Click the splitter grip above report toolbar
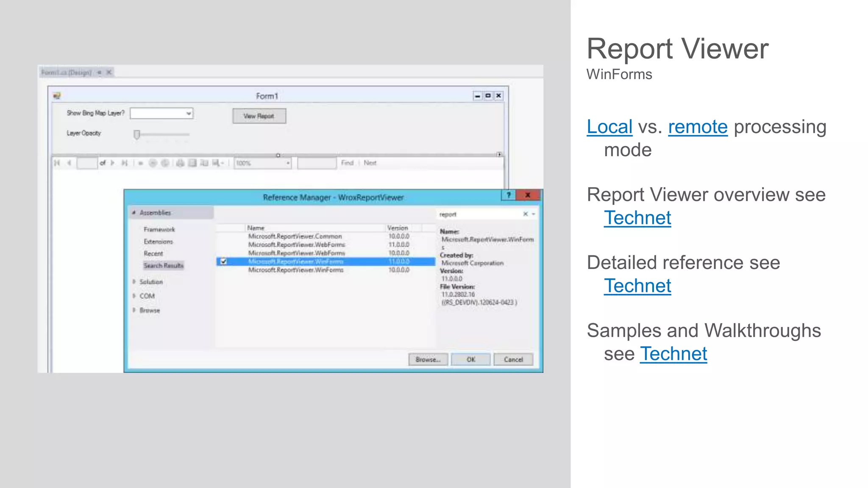The image size is (868, 488). (278, 155)
